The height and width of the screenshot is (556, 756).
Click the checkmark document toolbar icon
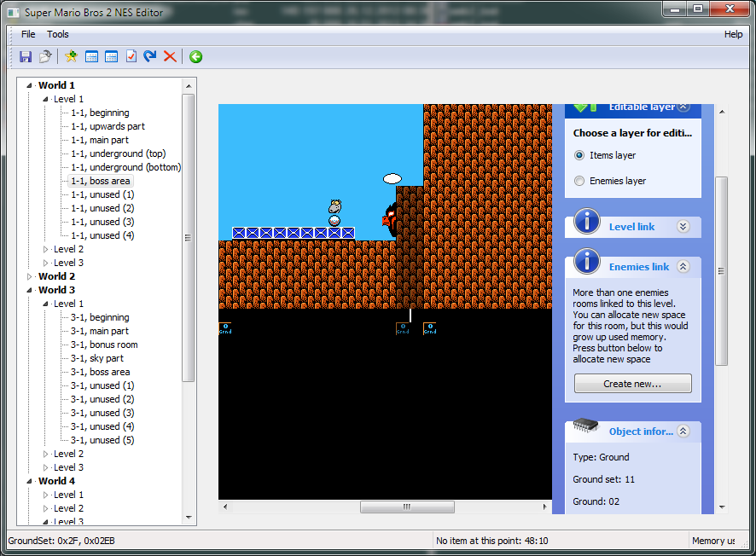click(x=131, y=57)
